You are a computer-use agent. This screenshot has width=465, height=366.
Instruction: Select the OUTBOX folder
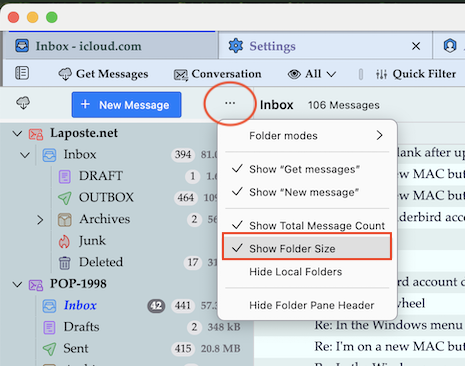click(x=106, y=197)
